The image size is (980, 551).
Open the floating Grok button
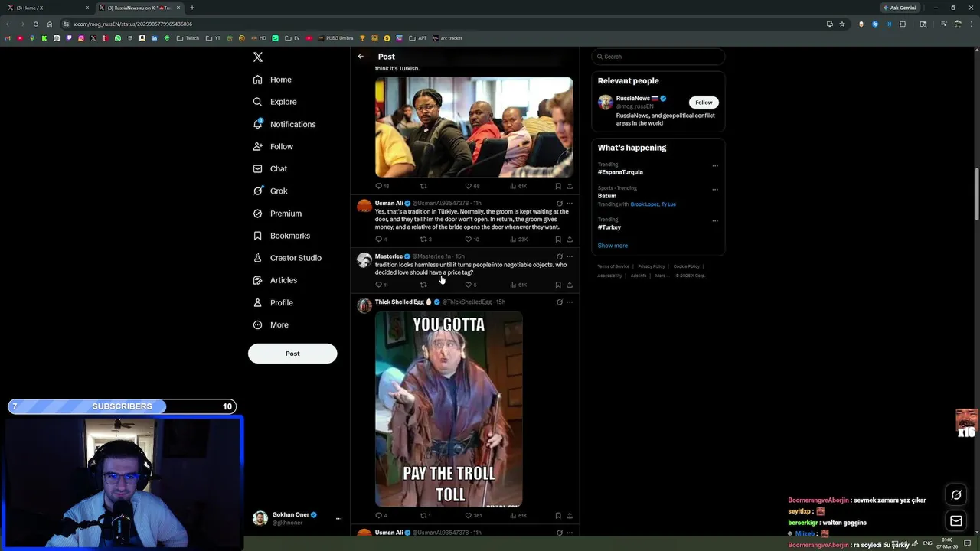(956, 495)
